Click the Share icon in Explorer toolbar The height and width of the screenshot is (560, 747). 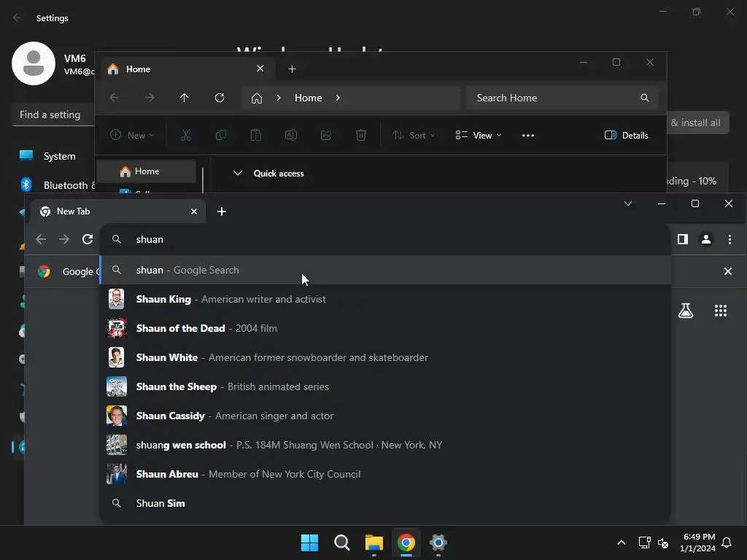pyautogui.click(x=326, y=135)
